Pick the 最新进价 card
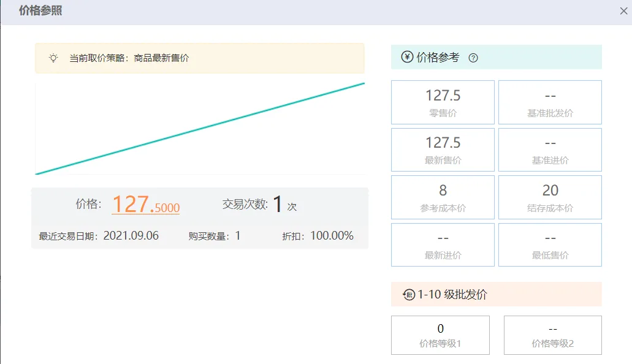Image resolution: width=632 pixels, height=364 pixels. click(443, 245)
